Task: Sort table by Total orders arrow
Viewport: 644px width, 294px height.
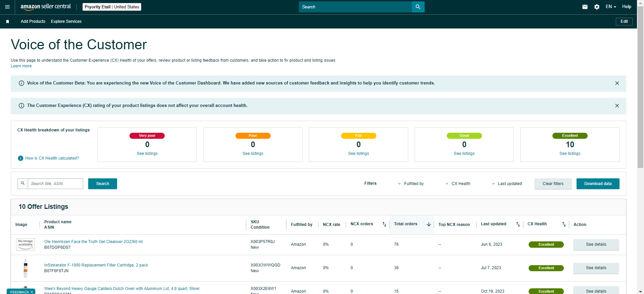Action: (x=429, y=224)
